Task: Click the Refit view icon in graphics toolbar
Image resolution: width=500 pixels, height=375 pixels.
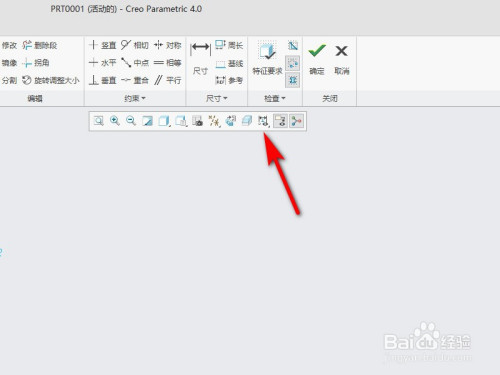Action: (99, 121)
